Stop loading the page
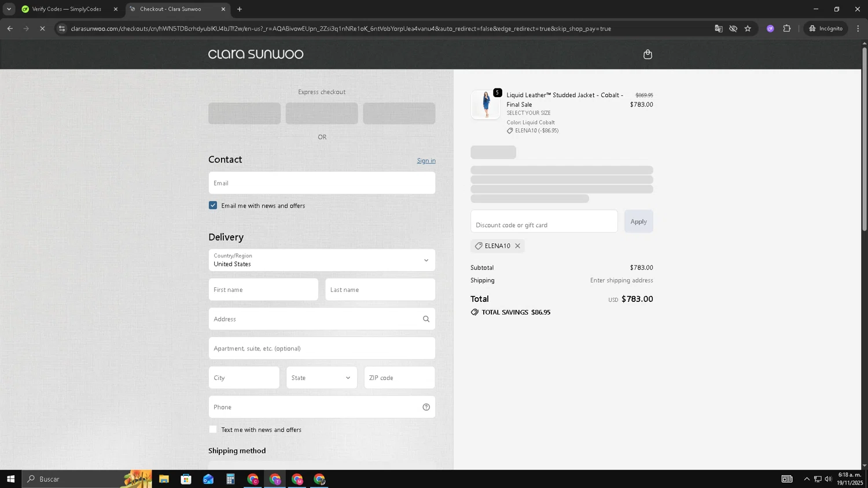Screen dimensions: 868x488 42,28
